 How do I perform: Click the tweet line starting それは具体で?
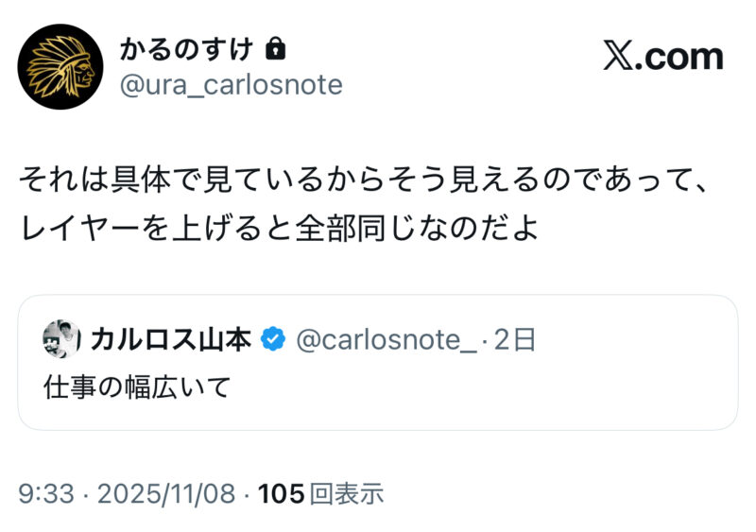pyautogui.click(x=359, y=180)
